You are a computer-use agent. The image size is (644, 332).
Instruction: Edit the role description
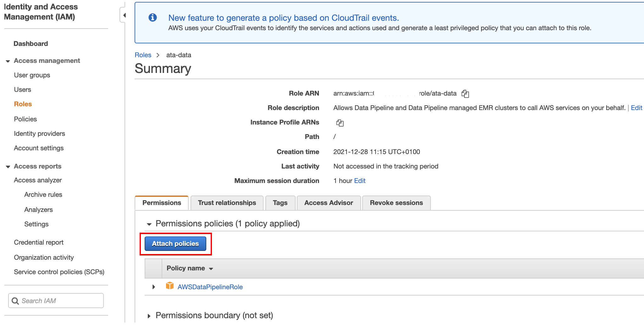point(636,108)
